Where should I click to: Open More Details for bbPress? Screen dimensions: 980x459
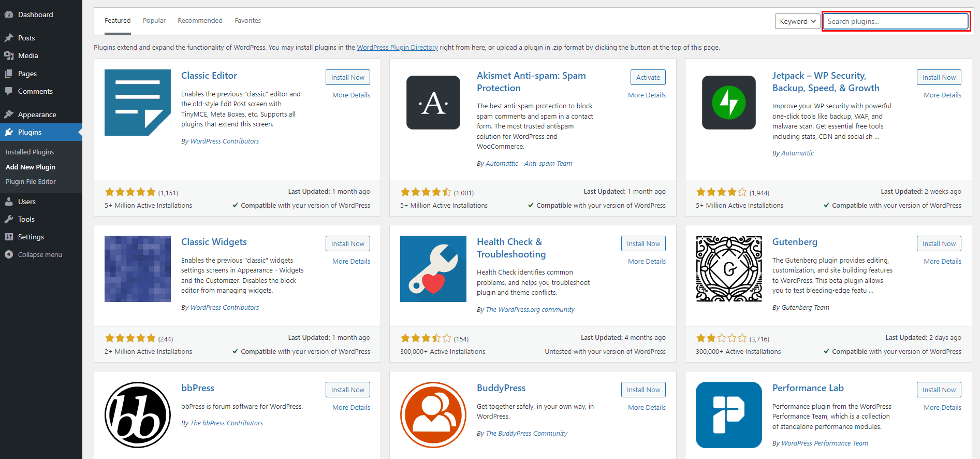click(x=351, y=407)
